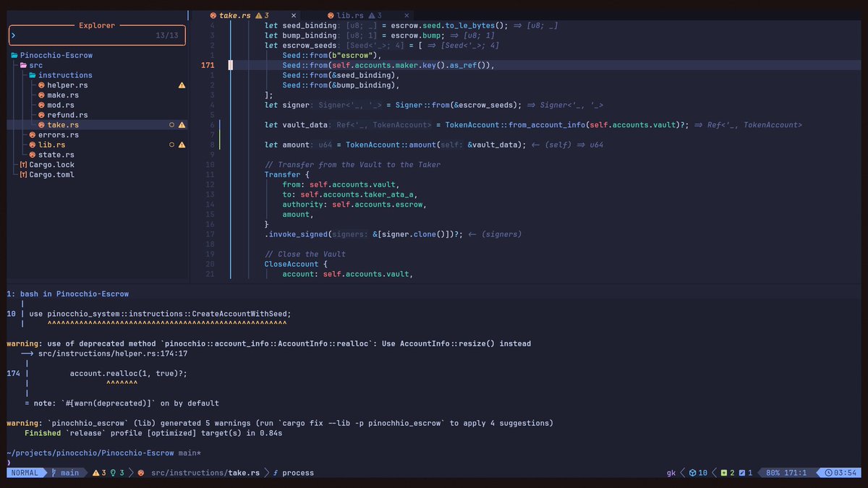Close the lib.rs tab
The image size is (868, 488).
point(407,15)
